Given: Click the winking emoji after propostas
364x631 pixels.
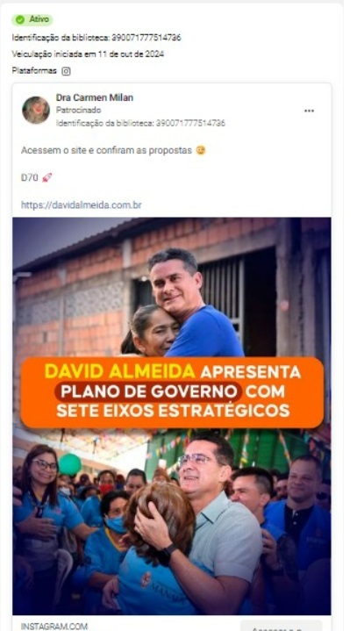Looking at the screenshot, I should 200,150.
